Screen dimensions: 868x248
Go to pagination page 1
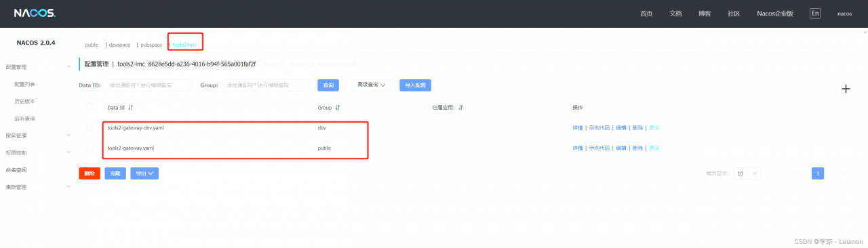(818, 173)
